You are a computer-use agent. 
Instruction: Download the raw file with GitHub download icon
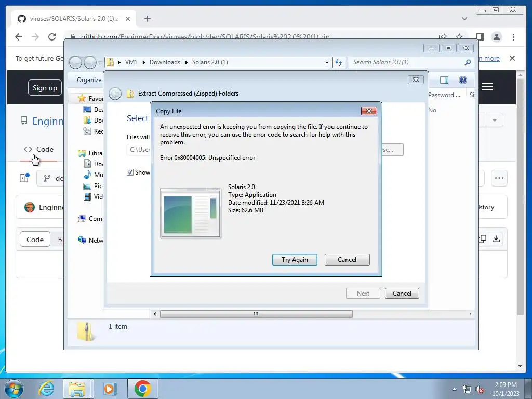(x=496, y=239)
